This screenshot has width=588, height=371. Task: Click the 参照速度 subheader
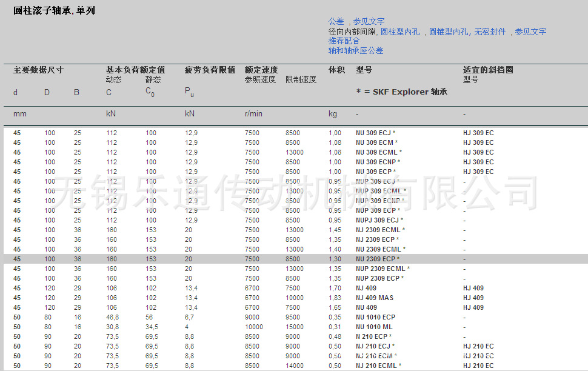(260, 79)
